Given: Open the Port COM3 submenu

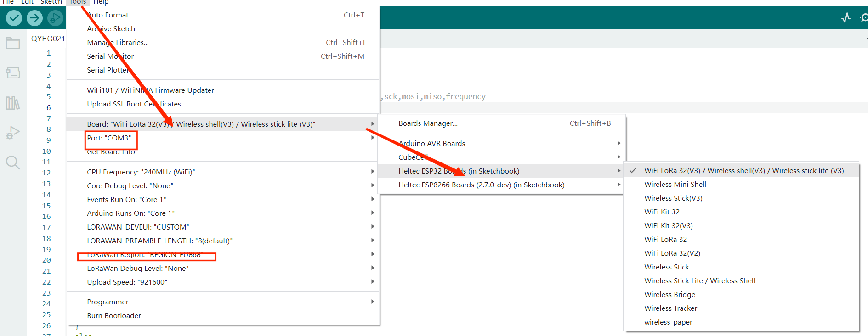Looking at the screenshot, I should (x=109, y=138).
